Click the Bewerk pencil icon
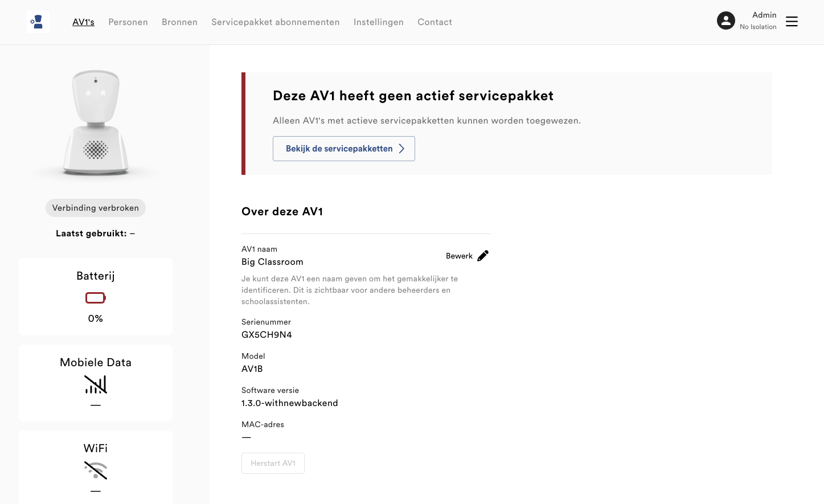 click(483, 256)
